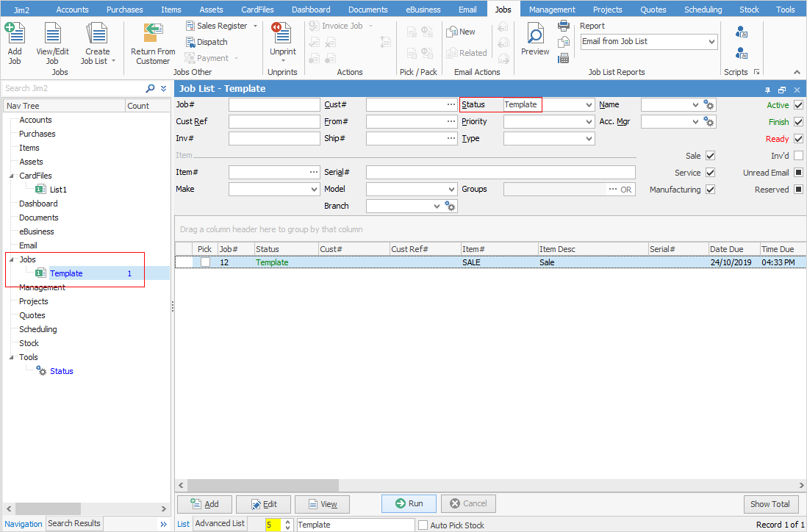
Task: Open the Report dropdown in ribbon
Action: pyautogui.click(x=711, y=42)
